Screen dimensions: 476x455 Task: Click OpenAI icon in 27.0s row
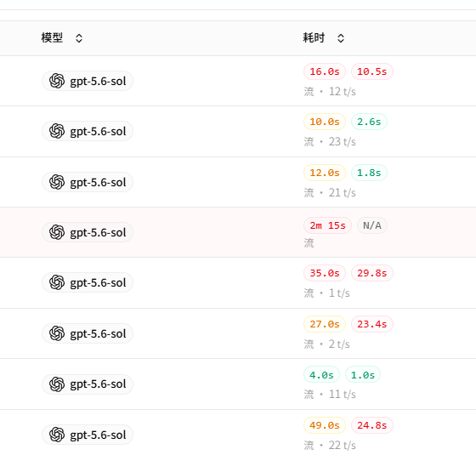pyautogui.click(x=57, y=333)
